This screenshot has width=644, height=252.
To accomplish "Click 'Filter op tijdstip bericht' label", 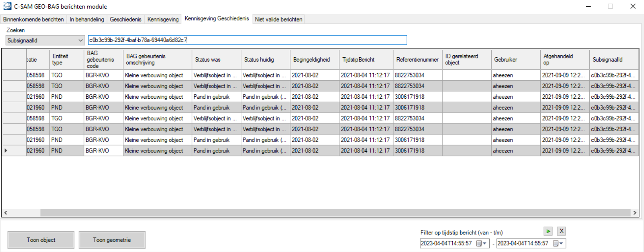I will point(461,232).
